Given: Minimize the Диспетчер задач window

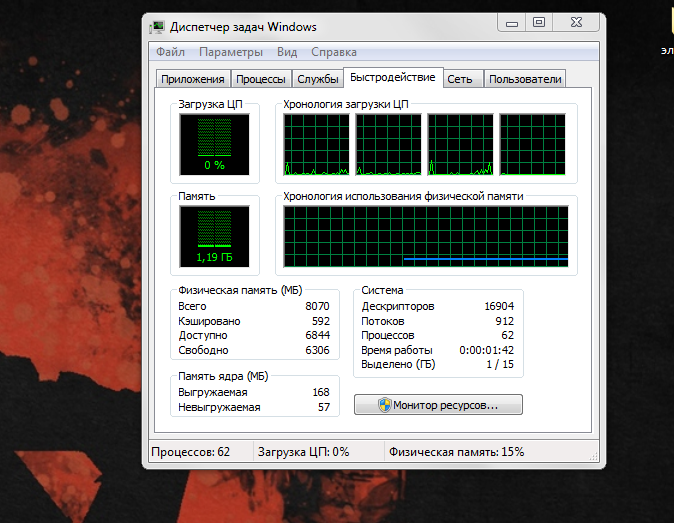Looking at the screenshot, I should tap(512, 22).
